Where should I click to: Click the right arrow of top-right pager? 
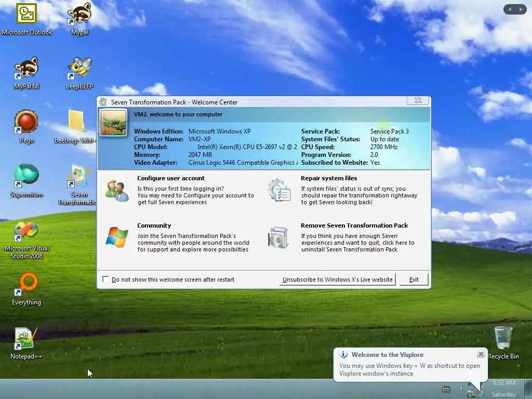[521, 9]
